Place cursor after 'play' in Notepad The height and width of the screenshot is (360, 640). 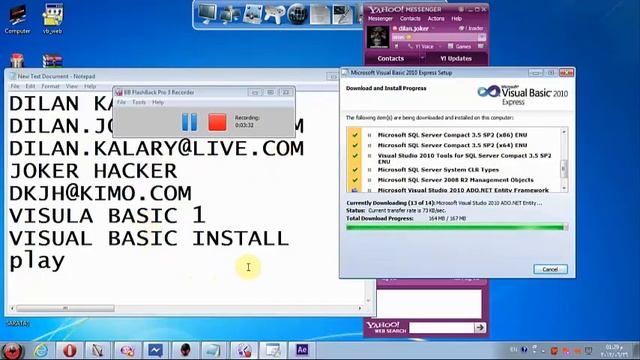(x=66, y=261)
